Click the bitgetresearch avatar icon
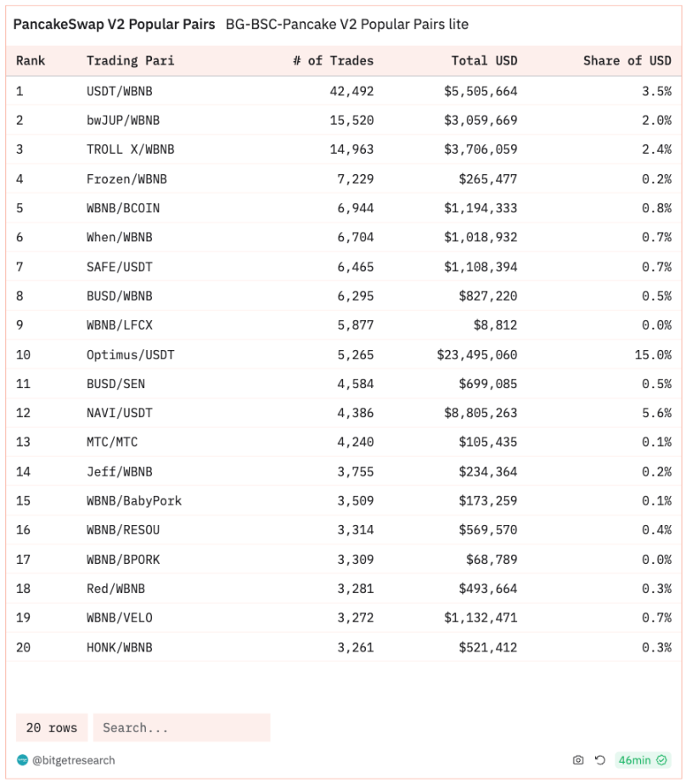This screenshot has height=784, width=686. point(22,760)
